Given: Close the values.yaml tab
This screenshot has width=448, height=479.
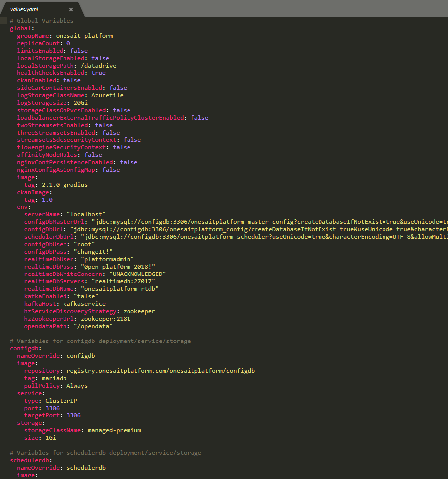Looking at the screenshot, I should pyautogui.click(x=71, y=9).
